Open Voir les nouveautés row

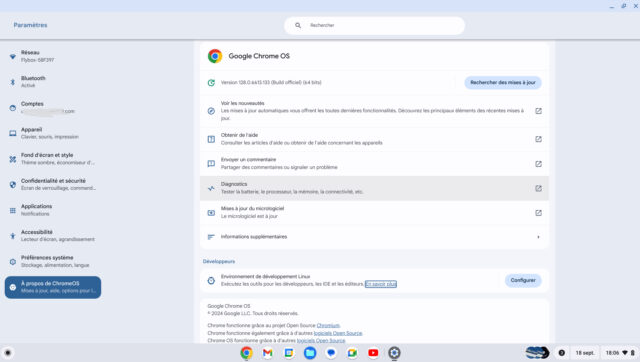pyautogui.click(x=374, y=111)
